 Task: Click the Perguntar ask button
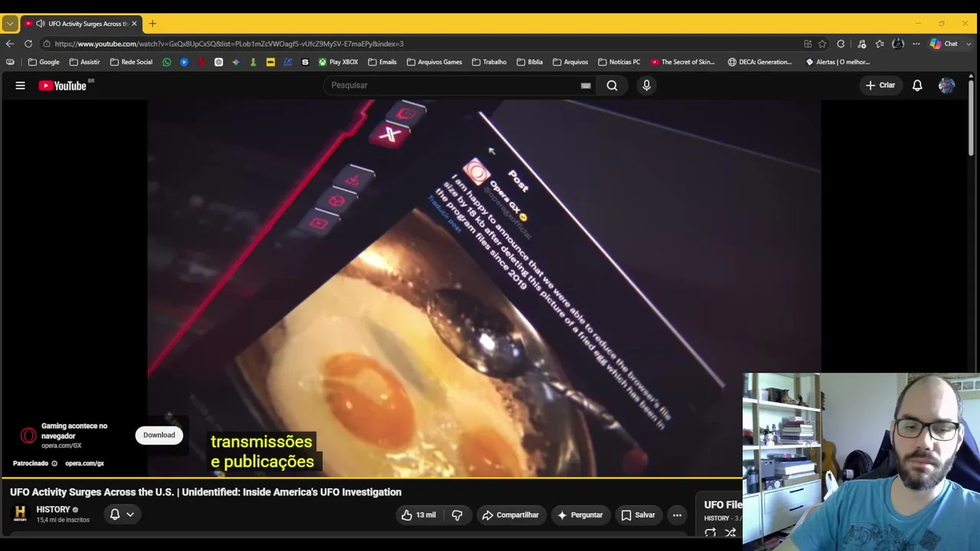(580, 515)
